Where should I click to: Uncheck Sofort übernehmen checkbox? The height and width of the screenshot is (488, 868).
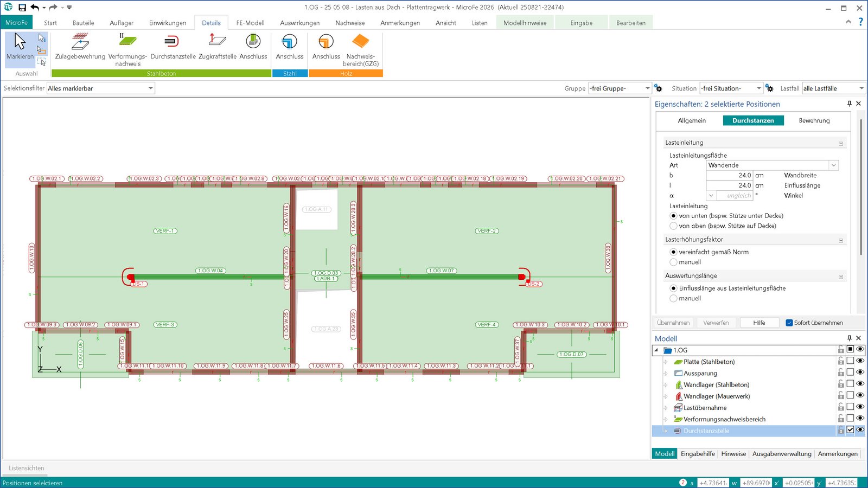point(789,323)
